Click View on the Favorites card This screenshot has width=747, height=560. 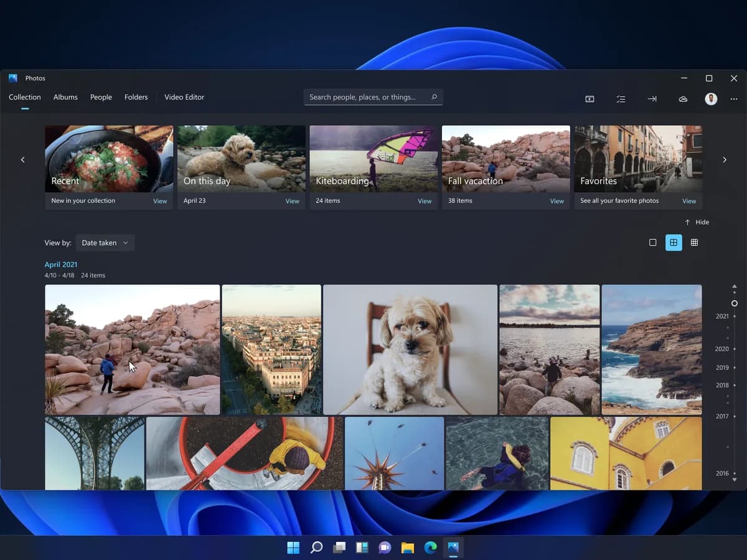tap(689, 201)
